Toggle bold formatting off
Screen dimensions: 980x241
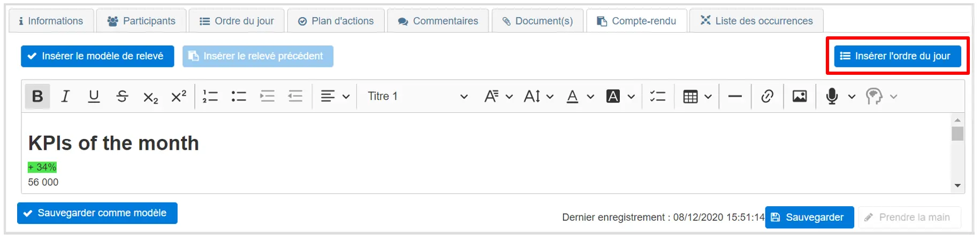[37, 96]
